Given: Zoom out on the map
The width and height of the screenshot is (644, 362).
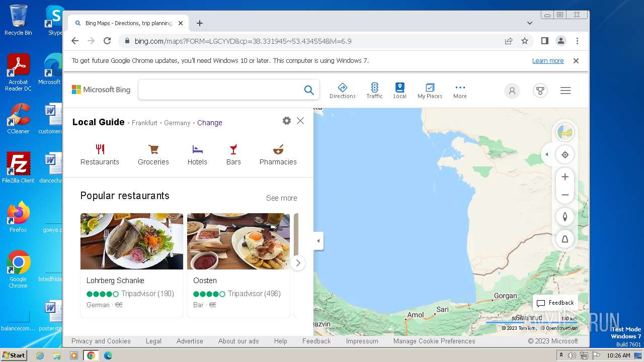Looking at the screenshot, I should coord(565,195).
